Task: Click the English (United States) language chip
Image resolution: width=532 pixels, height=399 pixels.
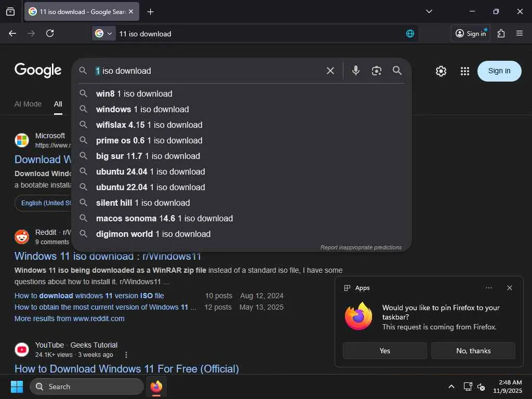Action: click(x=44, y=203)
